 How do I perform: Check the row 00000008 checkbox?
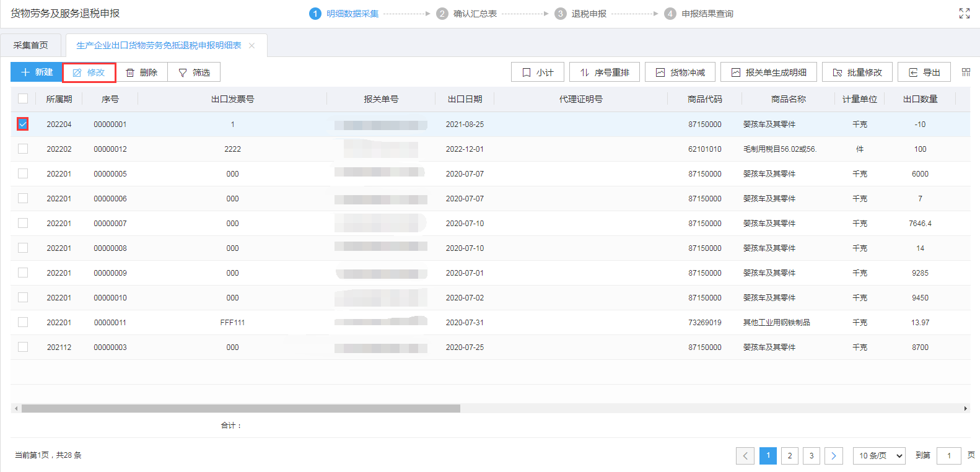23,248
